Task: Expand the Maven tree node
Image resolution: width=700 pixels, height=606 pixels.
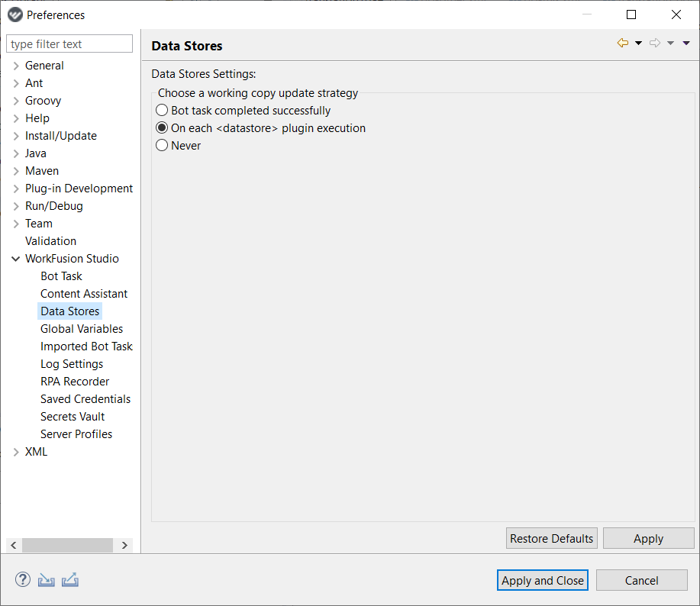Action: (x=16, y=172)
